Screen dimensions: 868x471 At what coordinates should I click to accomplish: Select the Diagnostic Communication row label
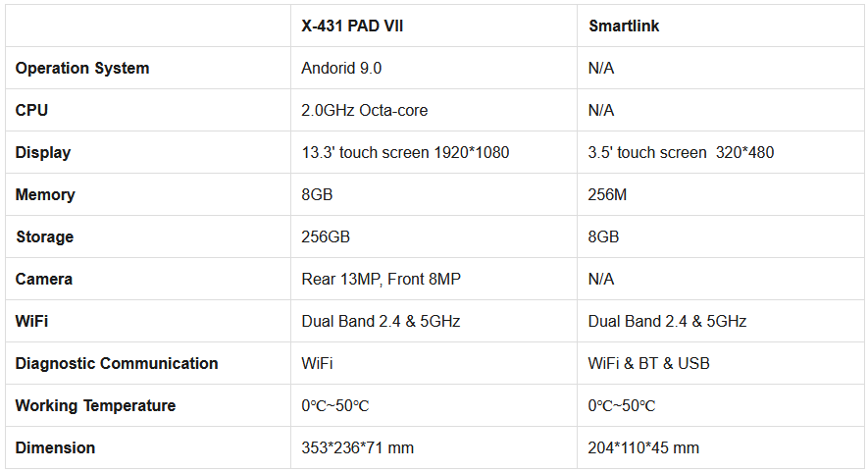117,363
